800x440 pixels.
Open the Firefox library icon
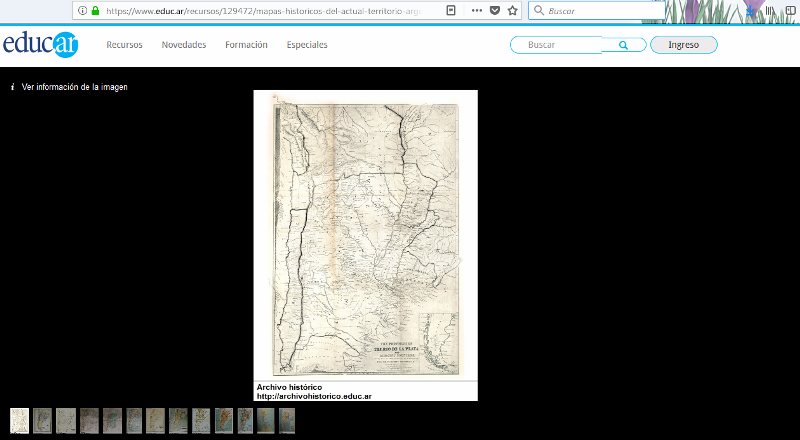769,11
